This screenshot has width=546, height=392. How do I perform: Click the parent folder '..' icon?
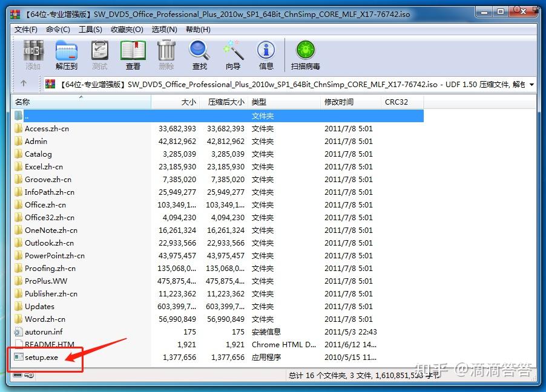coord(18,115)
